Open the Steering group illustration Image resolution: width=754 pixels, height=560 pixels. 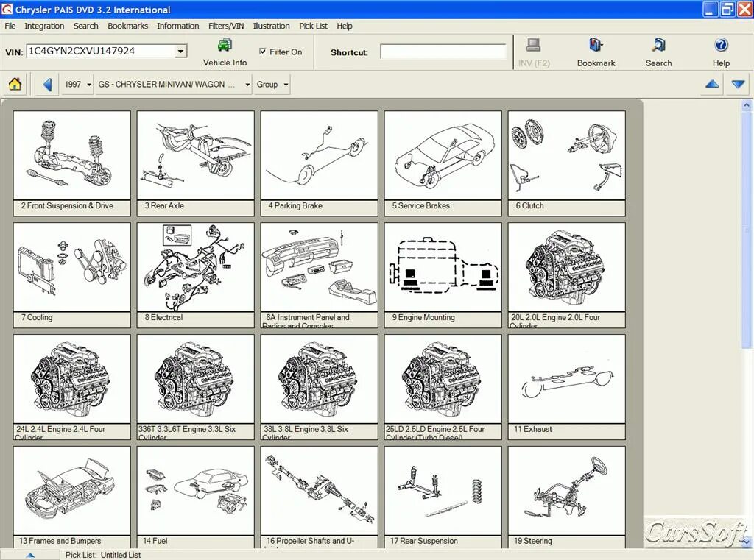tap(566, 491)
